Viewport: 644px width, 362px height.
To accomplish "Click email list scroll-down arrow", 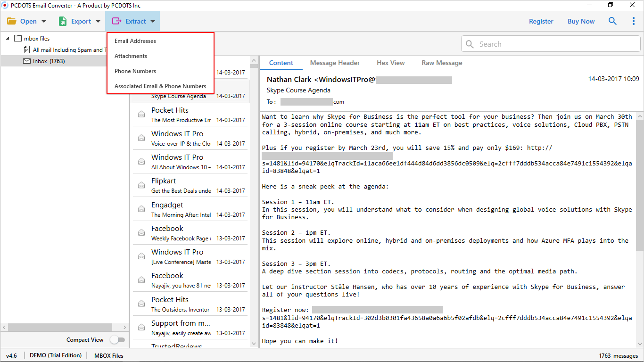I will coord(254,343).
